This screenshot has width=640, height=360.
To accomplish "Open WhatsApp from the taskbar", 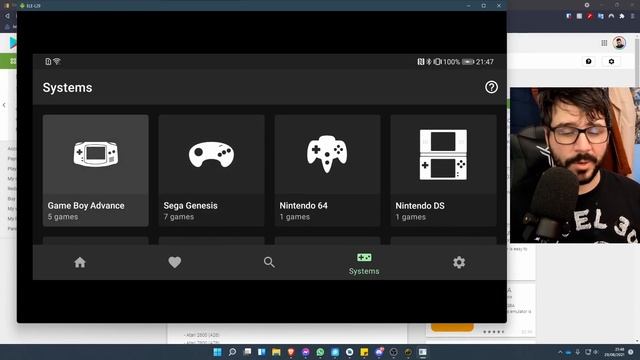I will tap(320, 352).
